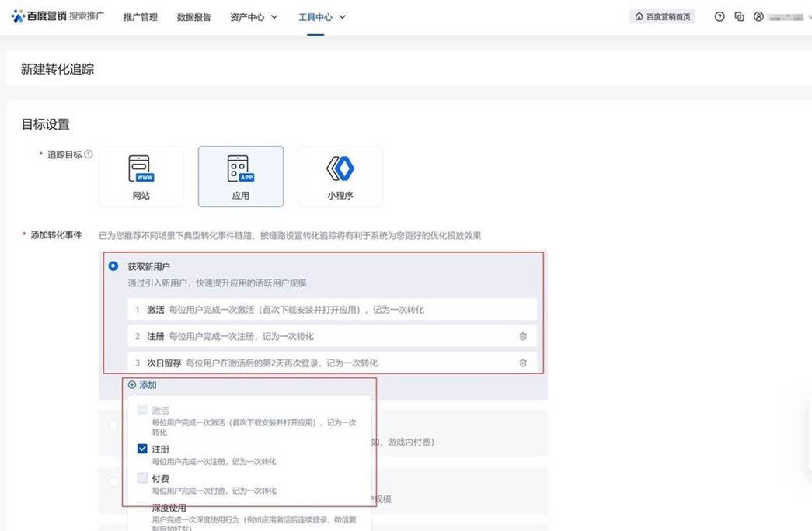Go to 数据报告 in top navigation
Screen dimensions: 812x531
(193, 17)
